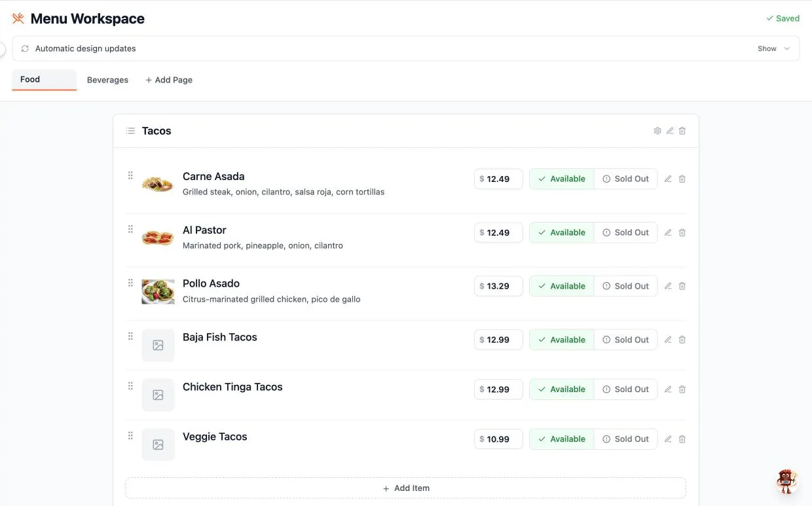Delete the Pollo Asado item

tap(682, 286)
